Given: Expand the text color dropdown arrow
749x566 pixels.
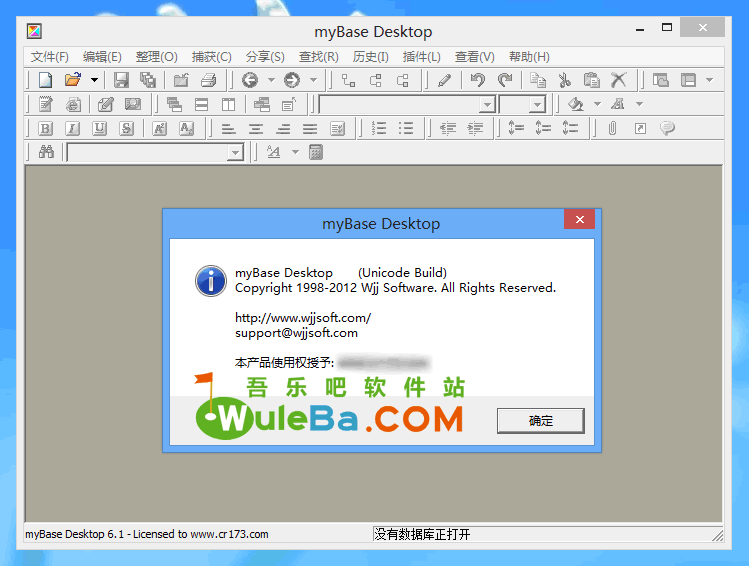Looking at the screenshot, I should click(639, 104).
